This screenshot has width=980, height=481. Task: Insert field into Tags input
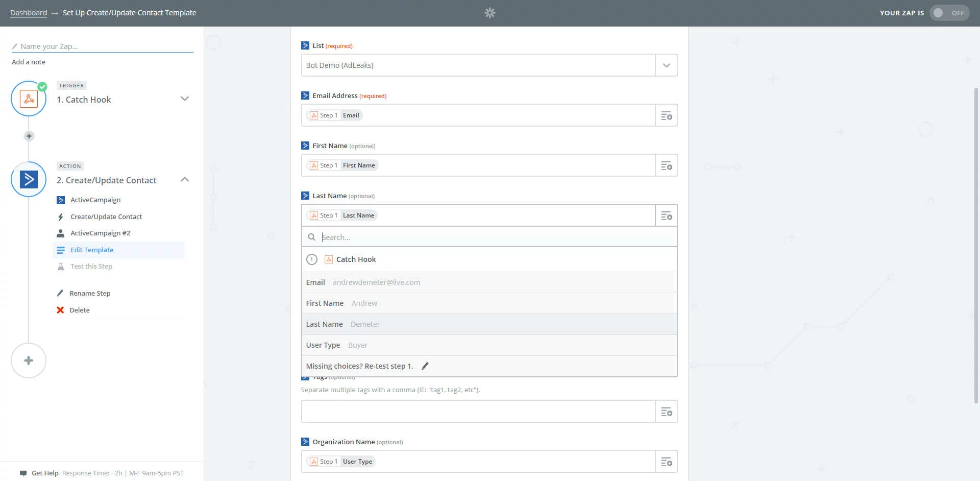(x=666, y=412)
